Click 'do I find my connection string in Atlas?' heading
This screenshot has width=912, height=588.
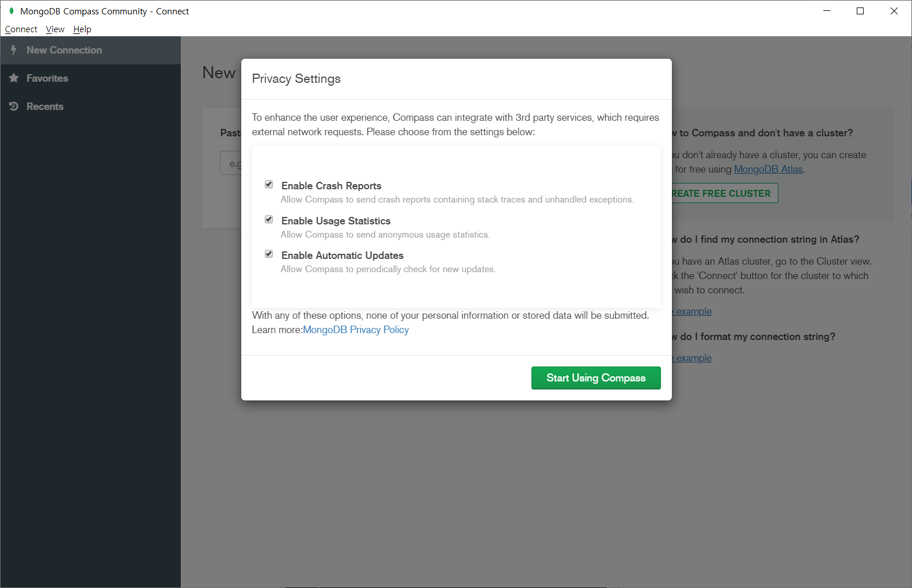click(x=766, y=239)
